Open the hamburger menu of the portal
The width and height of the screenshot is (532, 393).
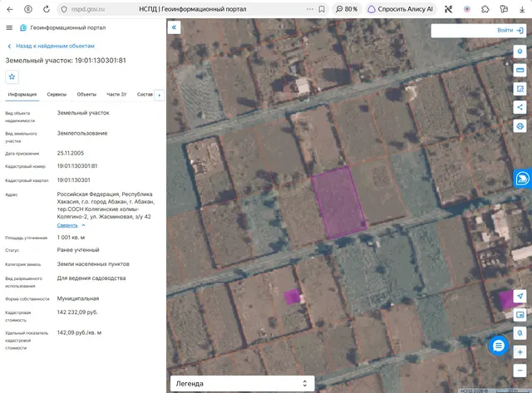point(9,27)
